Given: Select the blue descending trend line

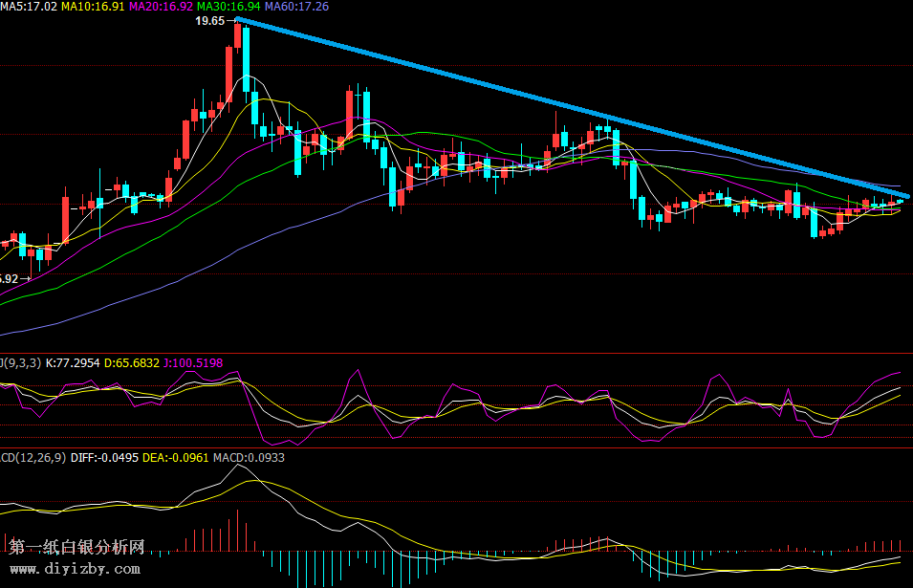Looking at the screenshot, I should (x=574, y=107).
